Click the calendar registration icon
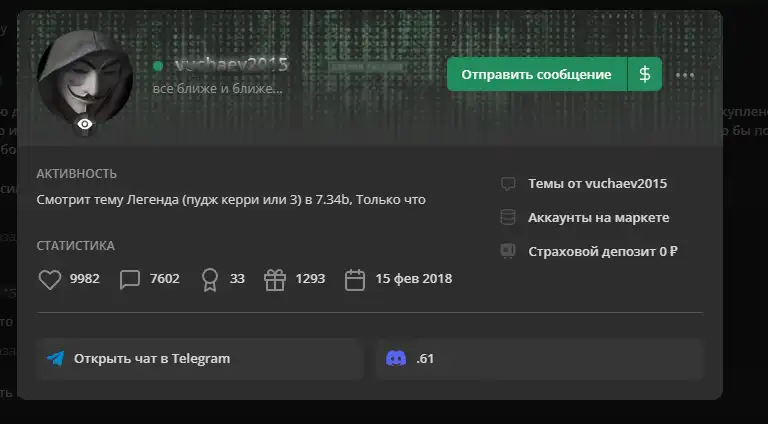The width and height of the screenshot is (768, 424). 355,280
